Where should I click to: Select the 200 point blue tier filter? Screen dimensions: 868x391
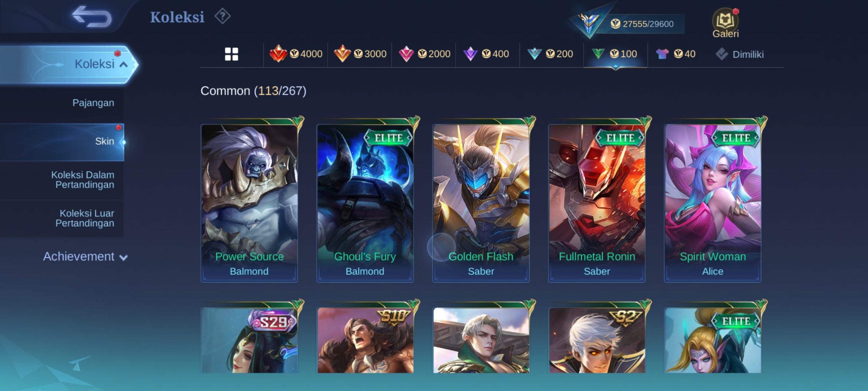pos(550,54)
